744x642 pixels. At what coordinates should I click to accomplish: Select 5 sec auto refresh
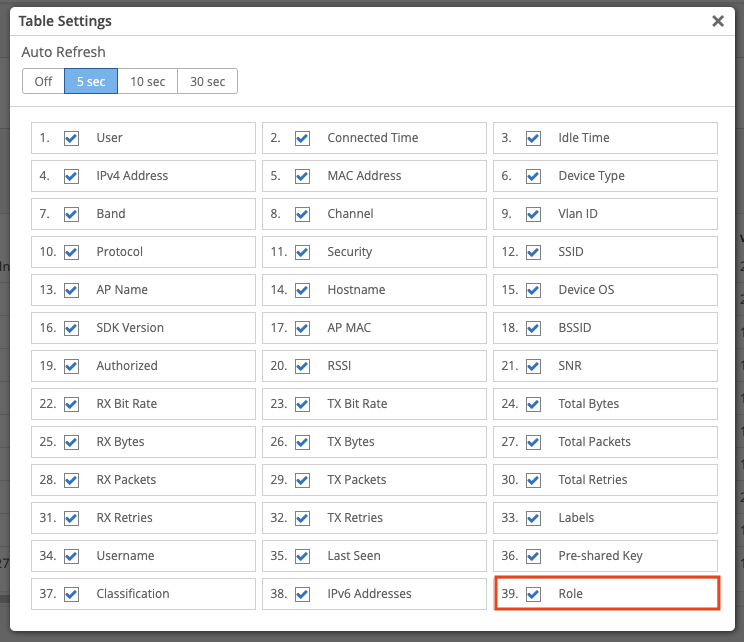point(90,81)
